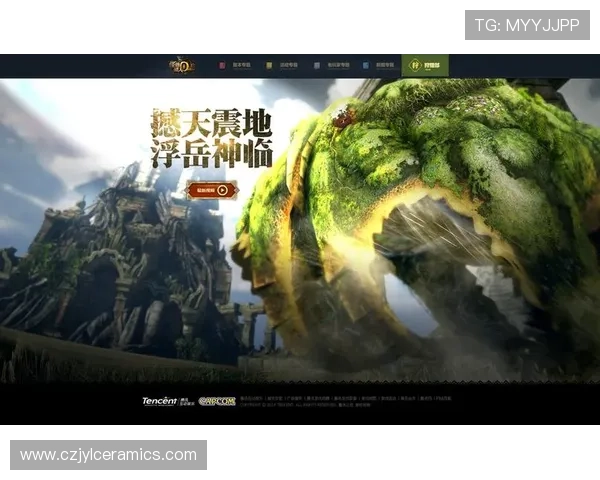600x480 pixels.
Task: Click the blue icon of fourth nav item
Action: click(x=365, y=65)
